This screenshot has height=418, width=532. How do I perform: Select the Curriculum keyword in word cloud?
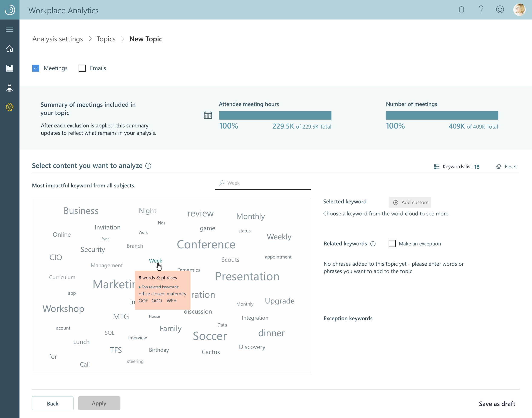(x=62, y=277)
